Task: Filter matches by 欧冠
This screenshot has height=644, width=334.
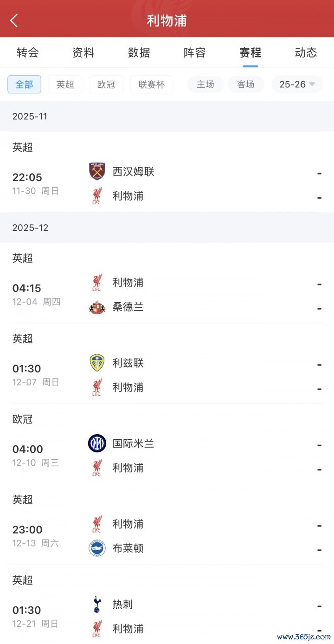Action: click(x=106, y=85)
